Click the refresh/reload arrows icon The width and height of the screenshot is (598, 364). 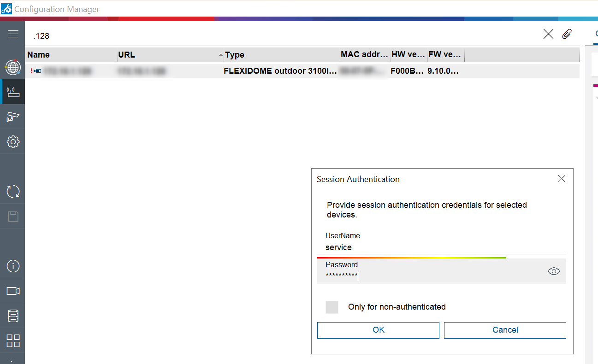click(x=13, y=191)
